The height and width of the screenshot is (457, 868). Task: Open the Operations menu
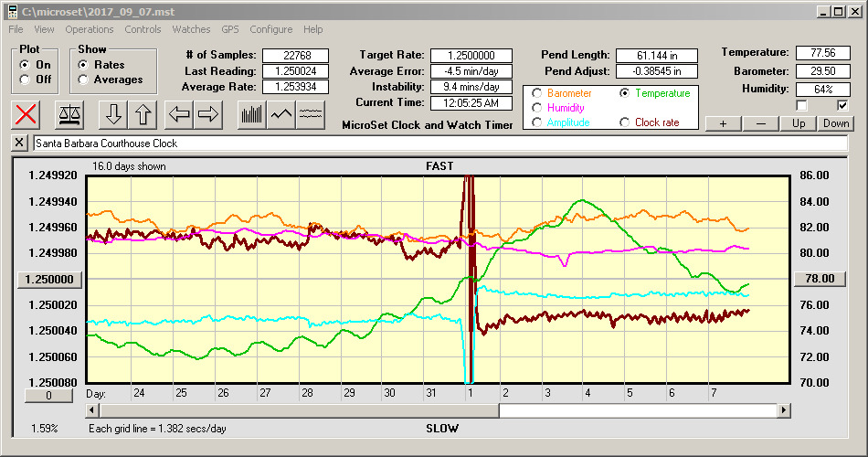point(90,29)
